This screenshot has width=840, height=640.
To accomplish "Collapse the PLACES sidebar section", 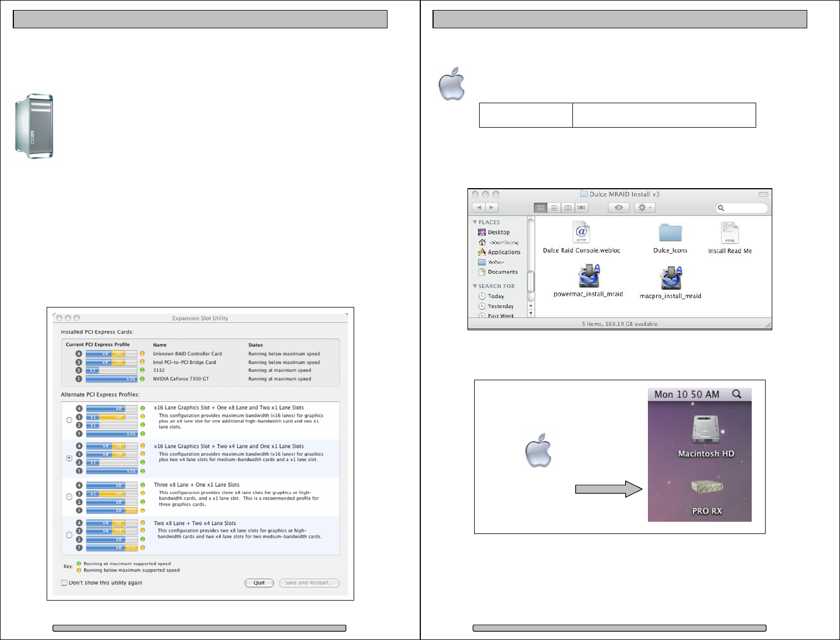I will (x=475, y=222).
